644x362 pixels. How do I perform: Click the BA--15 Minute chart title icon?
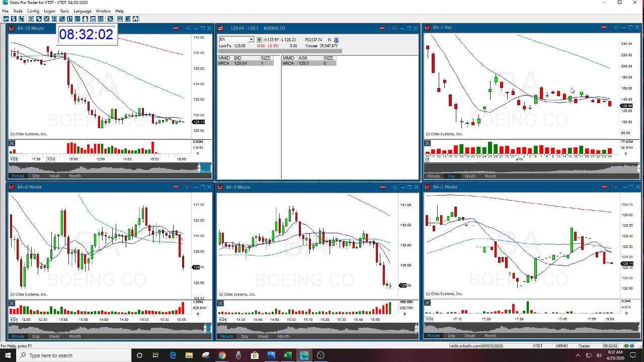[11, 28]
